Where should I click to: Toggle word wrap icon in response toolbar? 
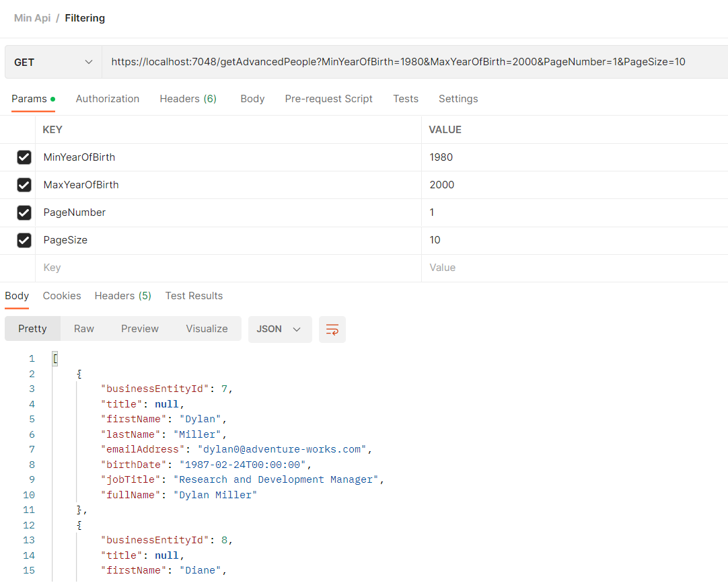[x=332, y=329]
